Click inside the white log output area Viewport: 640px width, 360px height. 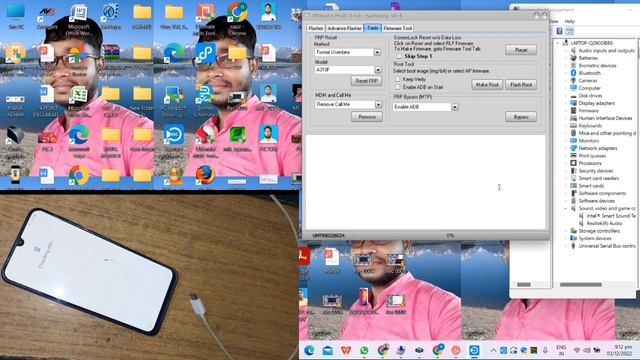point(425,182)
